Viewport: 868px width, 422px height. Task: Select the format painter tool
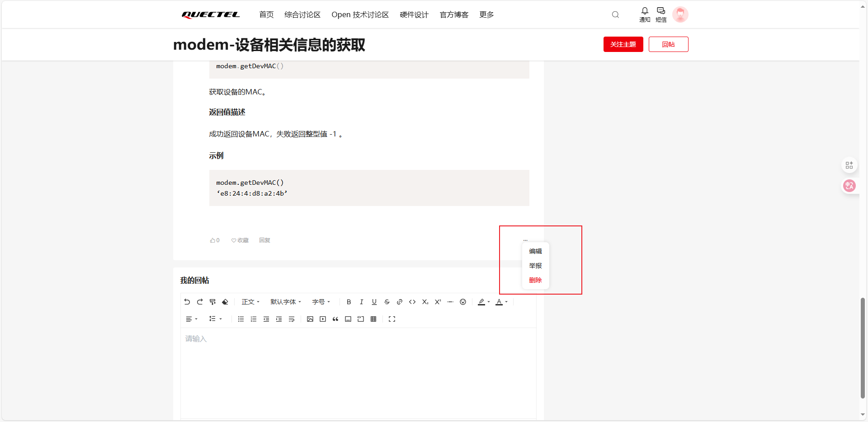click(212, 302)
